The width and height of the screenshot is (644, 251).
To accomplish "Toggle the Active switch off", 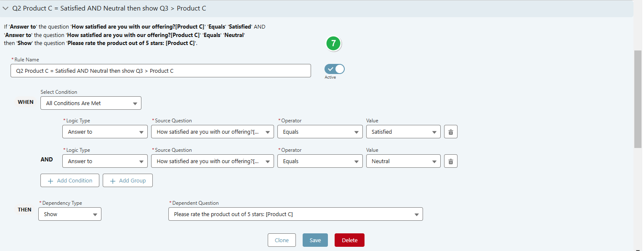I will [x=334, y=69].
